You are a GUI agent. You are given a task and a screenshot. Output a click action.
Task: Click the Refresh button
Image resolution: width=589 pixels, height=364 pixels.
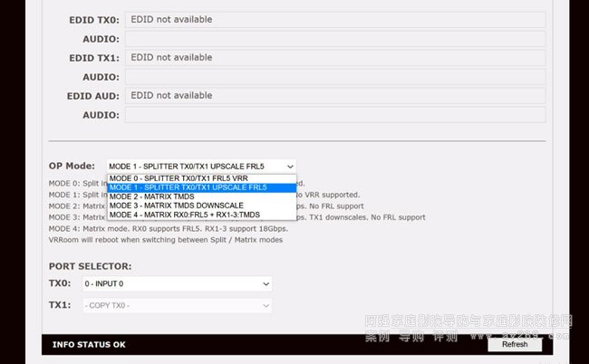coord(514,344)
